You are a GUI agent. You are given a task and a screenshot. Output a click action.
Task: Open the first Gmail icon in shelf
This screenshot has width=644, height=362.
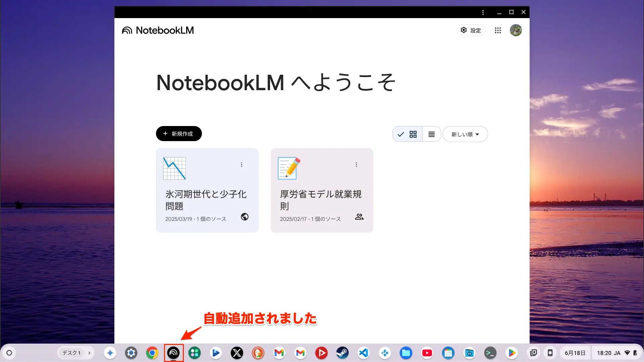[279, 353]
